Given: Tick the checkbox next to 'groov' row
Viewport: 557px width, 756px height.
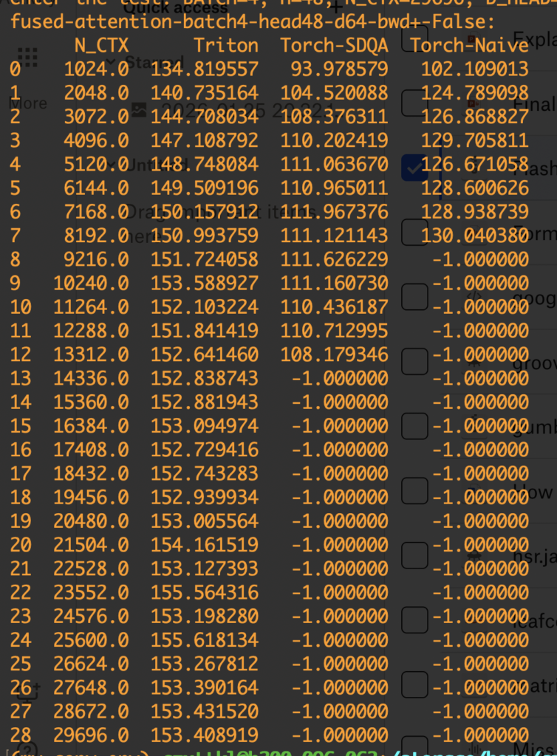Looking at the screenshot, I should (x=414, y=360).
